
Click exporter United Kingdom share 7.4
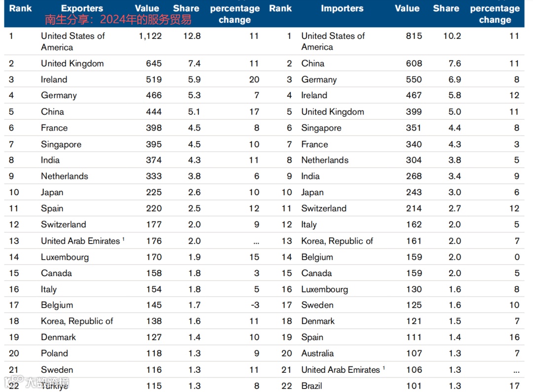[x=194, y=64]
